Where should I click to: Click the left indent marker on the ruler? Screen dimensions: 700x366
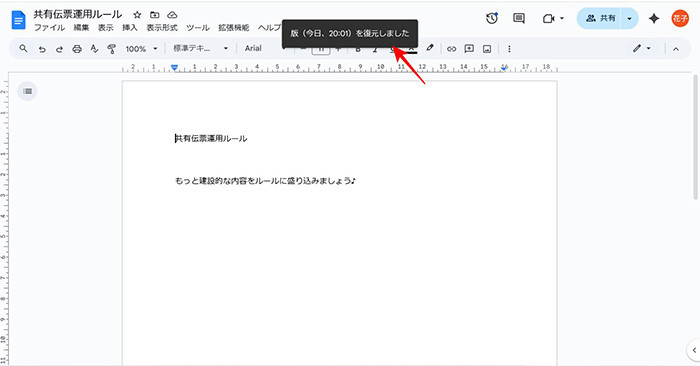click(175, 68)
